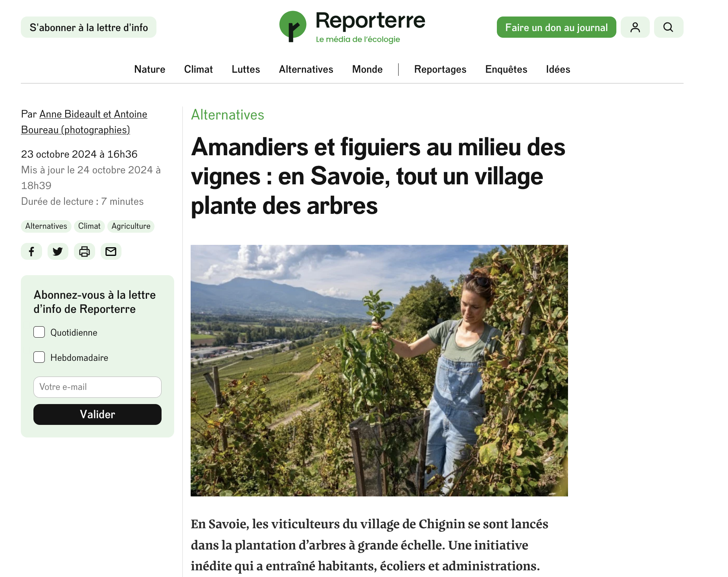Click the Agriculture tag
The width and height of the screenshot is (728, 577).
click(131, 226)
